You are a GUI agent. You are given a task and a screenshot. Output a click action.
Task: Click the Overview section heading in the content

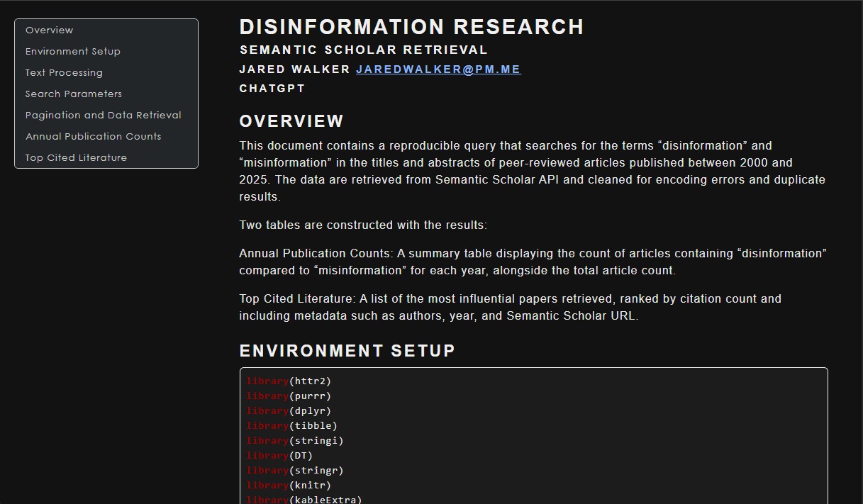(291, 121)
